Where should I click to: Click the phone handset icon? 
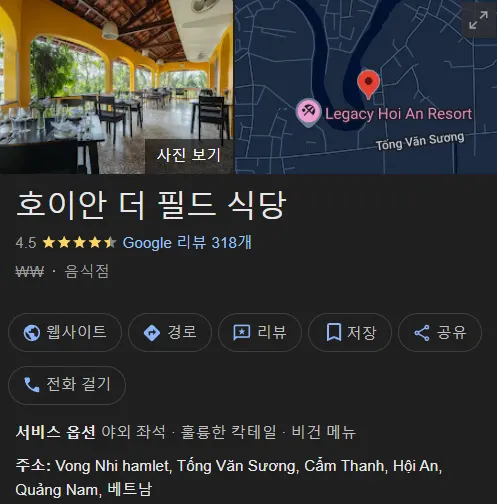pos(32,385)
